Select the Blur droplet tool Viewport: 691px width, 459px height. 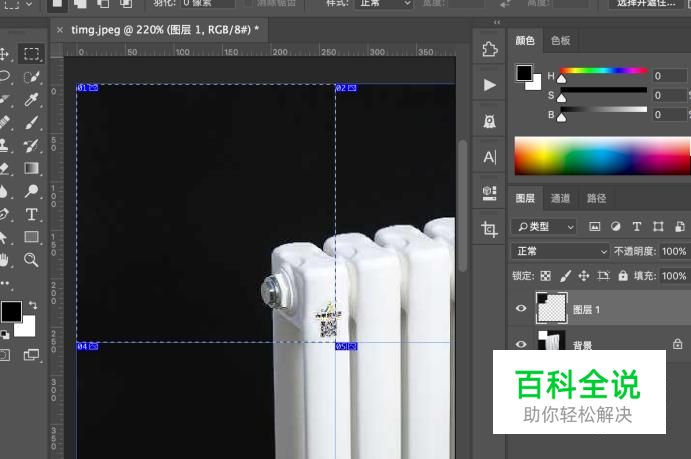click(x=4, y=191)
